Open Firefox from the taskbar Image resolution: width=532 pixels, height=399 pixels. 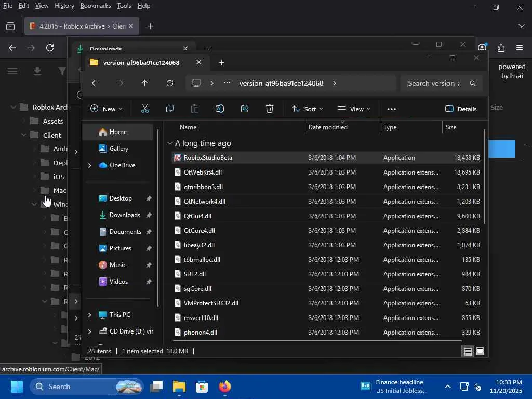(224, 387)
